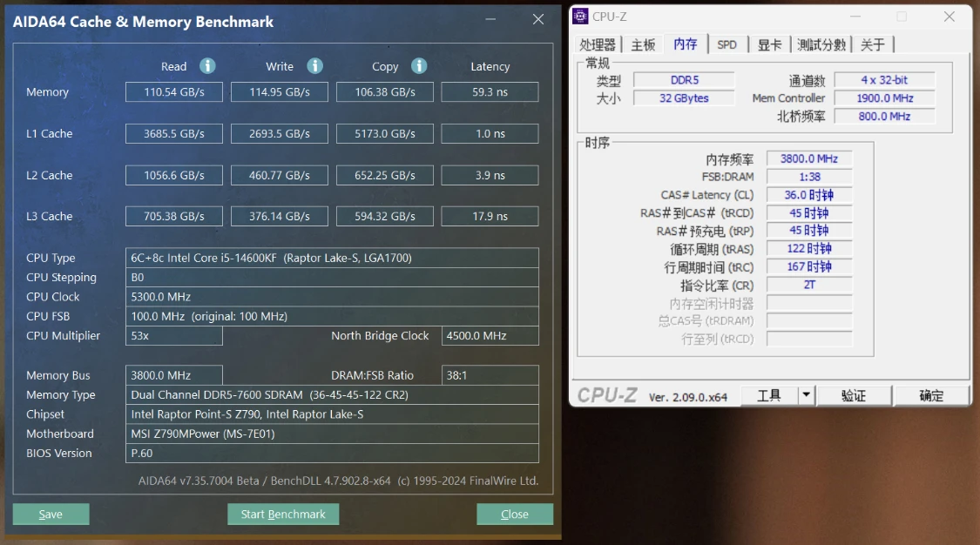Minimize the CPU-Z window
The height and width of the screenshot is (545, 980).
(x=855, y=17)
